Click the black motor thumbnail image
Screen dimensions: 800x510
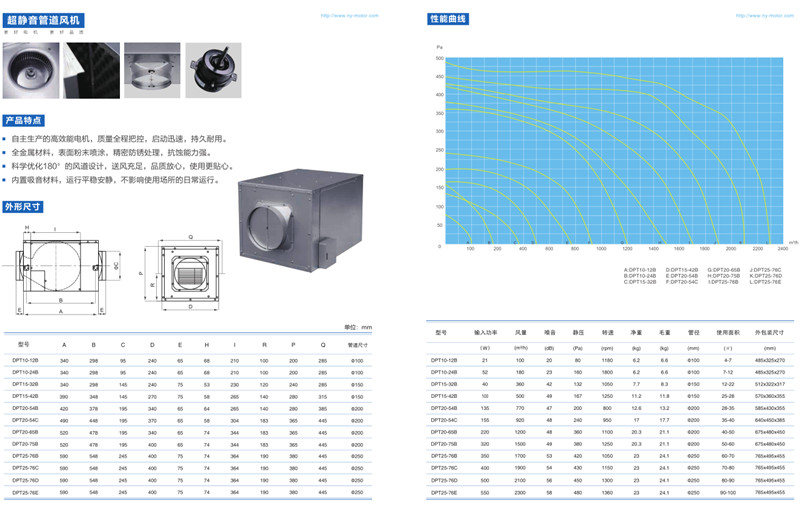[211, 69]
